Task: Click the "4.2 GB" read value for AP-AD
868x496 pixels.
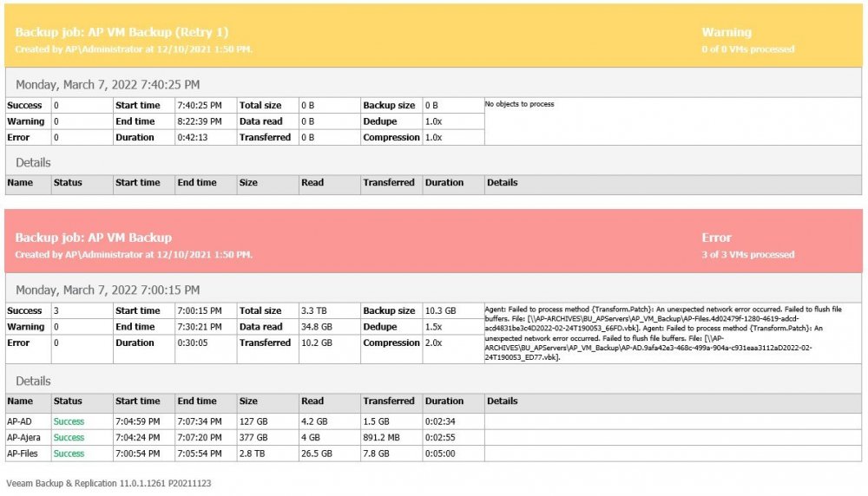Action: coord(314,421)
